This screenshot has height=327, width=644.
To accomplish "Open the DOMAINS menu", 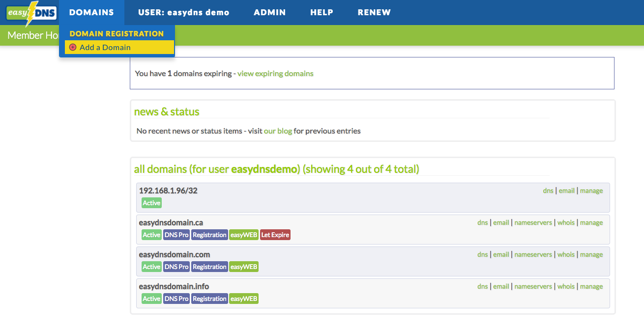I will [91, 13].
